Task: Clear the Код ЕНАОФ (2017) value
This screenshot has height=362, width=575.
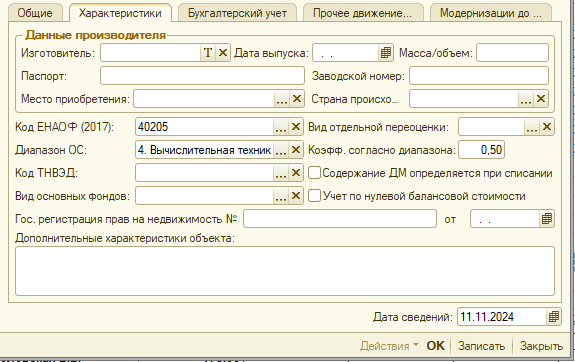Action: pyautogui.click(x=296, y=127)
